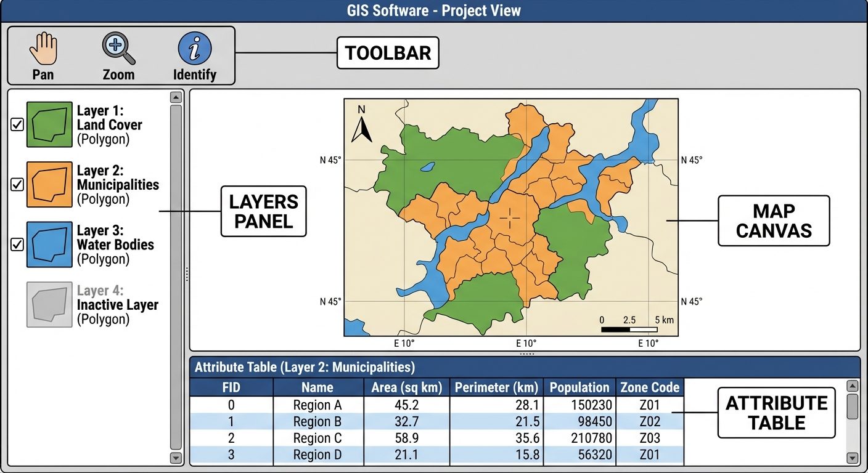Viewport: 868px width, 473px height.
Task: Sort by the Population column header
Action: tap(579, 387)
